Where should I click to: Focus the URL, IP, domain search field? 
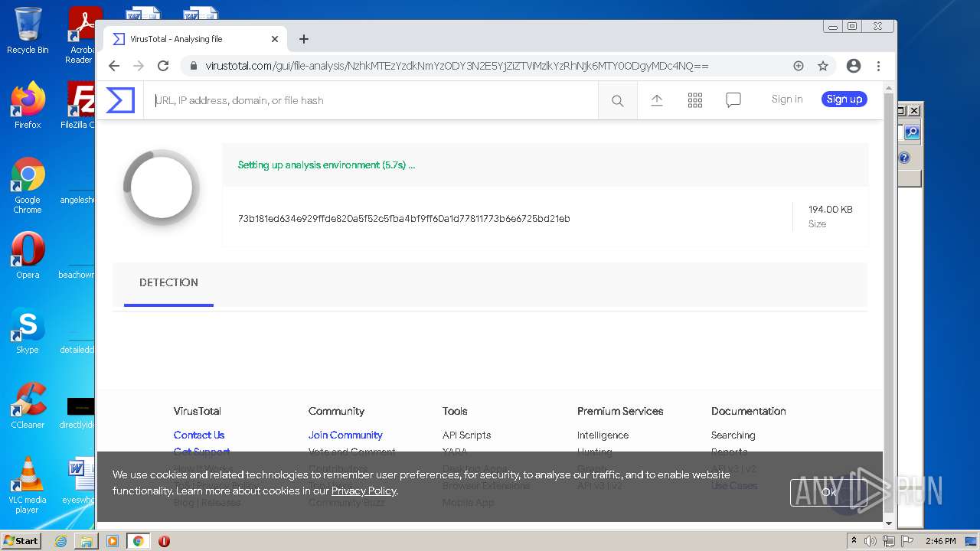[371, 100]
